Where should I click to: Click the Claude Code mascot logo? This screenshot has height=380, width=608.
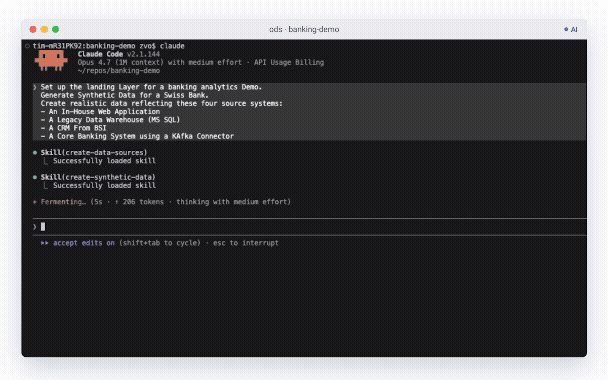[x=51, y=60]
